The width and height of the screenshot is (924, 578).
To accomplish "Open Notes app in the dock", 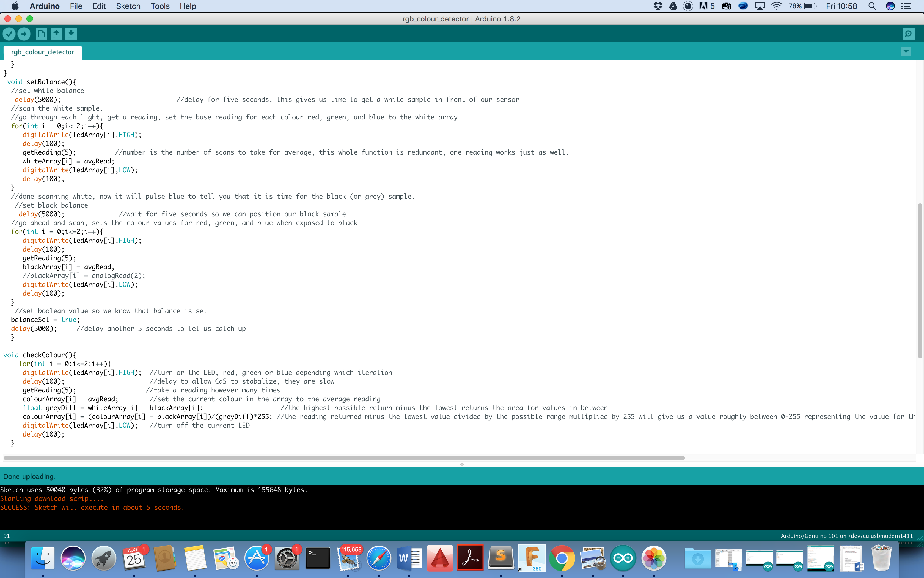I will 195,558.
